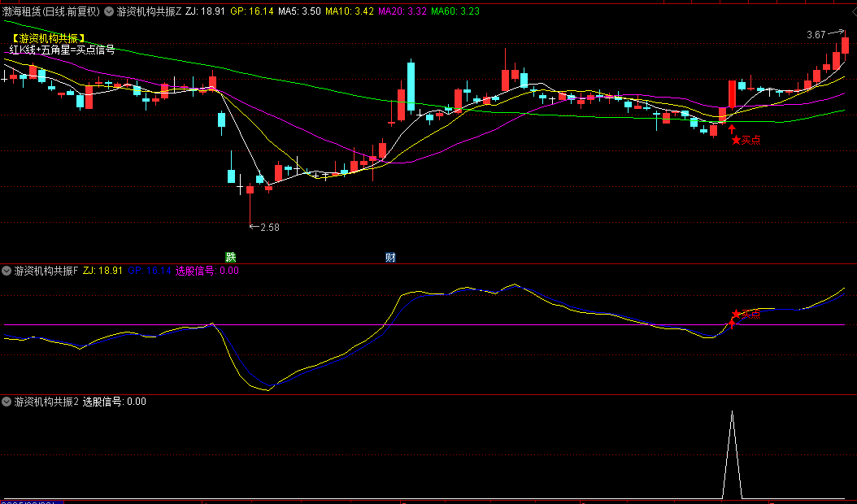The width and height of the screenshot is (857, 504).
Task: Click the 游资机构共振F sub-indicator name
Action: 46,271
